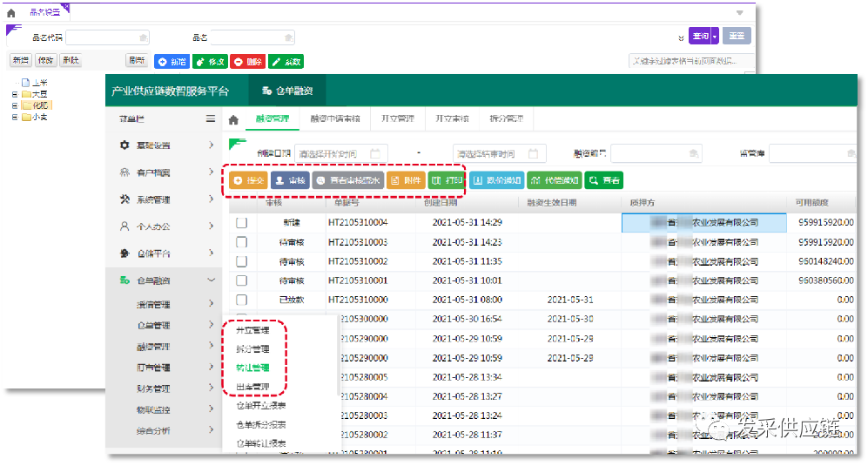
Task: Click the green 打印 print button
Action: point(446,180)
